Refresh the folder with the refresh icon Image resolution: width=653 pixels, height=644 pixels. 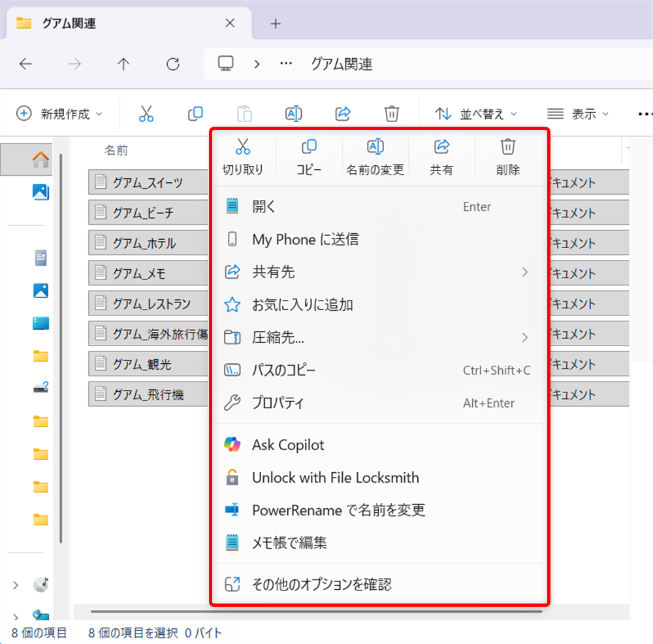(x=172, y=63)
